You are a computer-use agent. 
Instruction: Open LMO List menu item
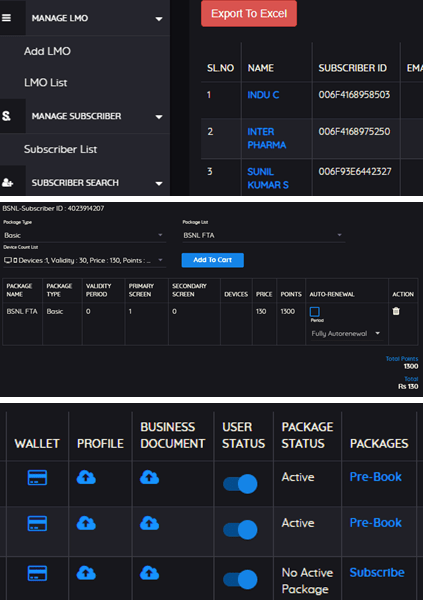(46, 83)
